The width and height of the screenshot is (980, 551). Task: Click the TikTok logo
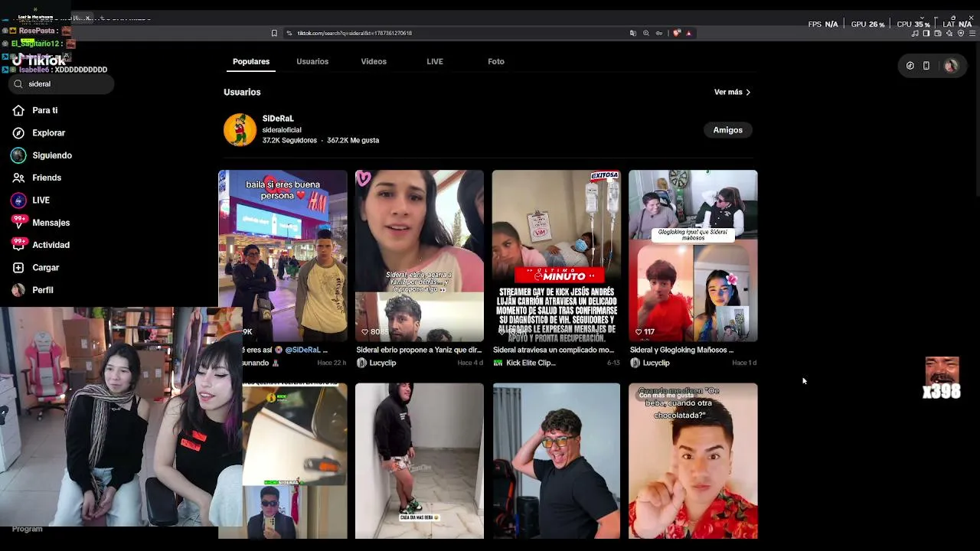[40, 60]
